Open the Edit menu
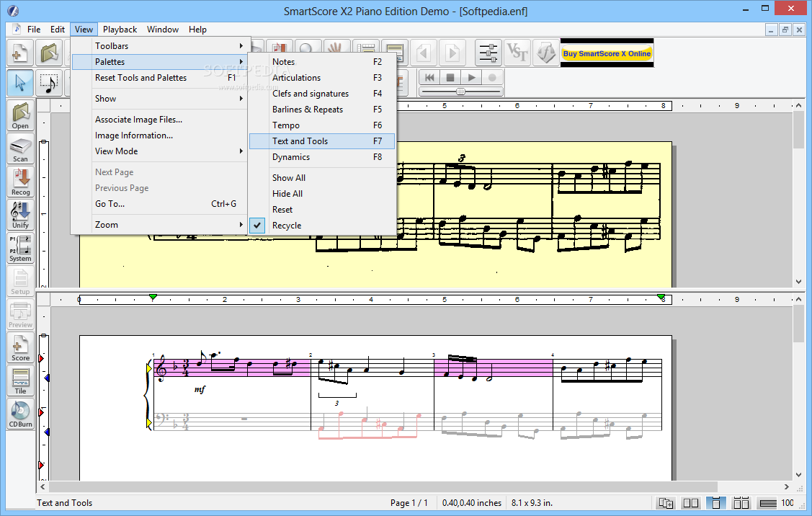Viewport: 812px width, 516px height. (58, 30)
